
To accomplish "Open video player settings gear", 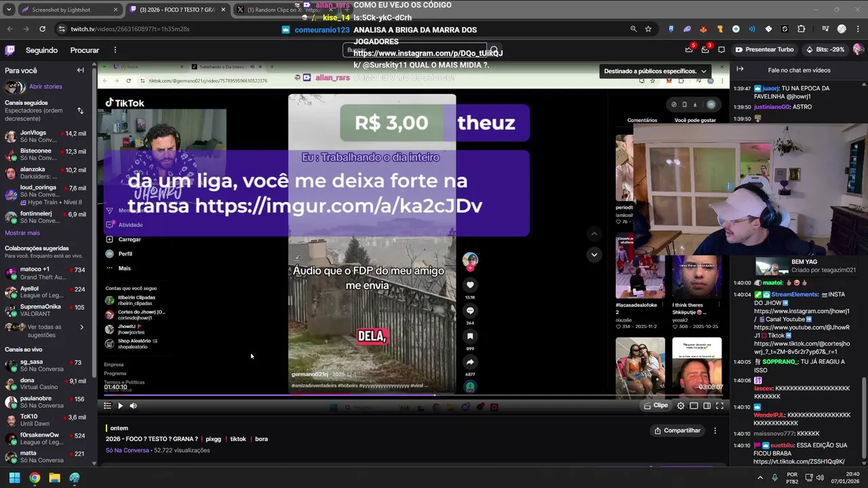I will [681, 406].
